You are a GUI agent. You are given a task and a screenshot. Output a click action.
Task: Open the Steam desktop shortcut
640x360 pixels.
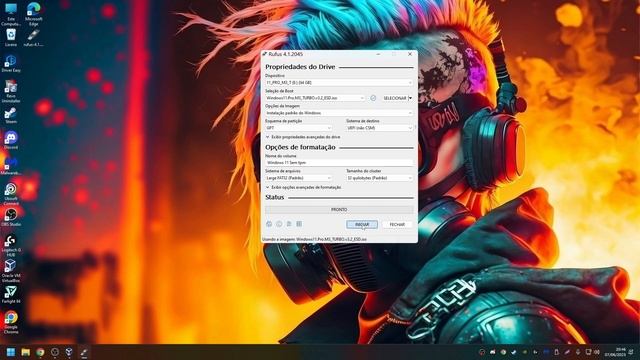11,115
